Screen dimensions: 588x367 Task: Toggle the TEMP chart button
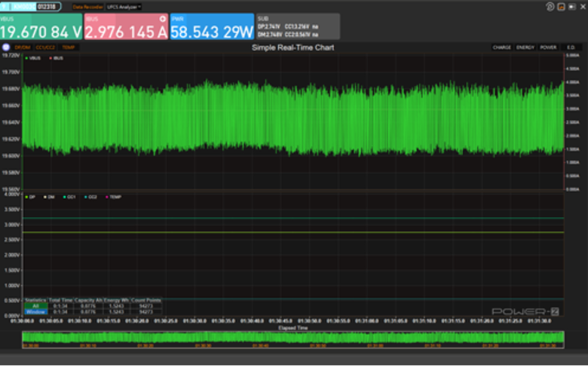69,47
